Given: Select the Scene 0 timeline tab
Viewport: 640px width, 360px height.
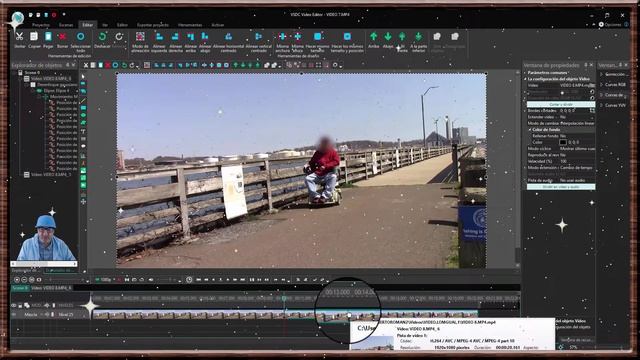Looking at the screenshot, I should pyautogui.click(x=20, y=288).
